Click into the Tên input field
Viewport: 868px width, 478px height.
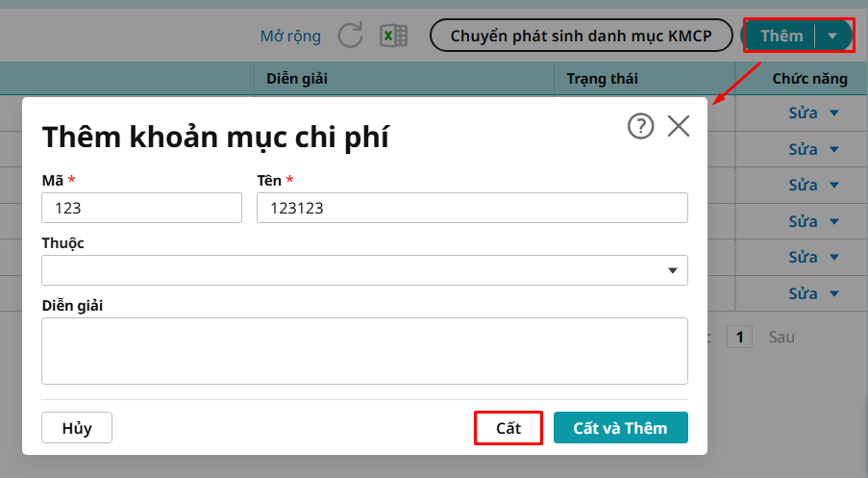tap(472, 208)
